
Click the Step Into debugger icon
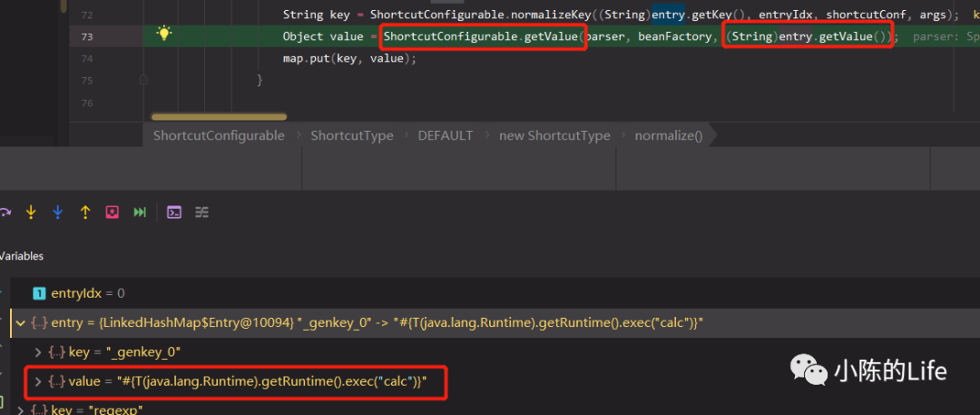[x=31, y=212]
